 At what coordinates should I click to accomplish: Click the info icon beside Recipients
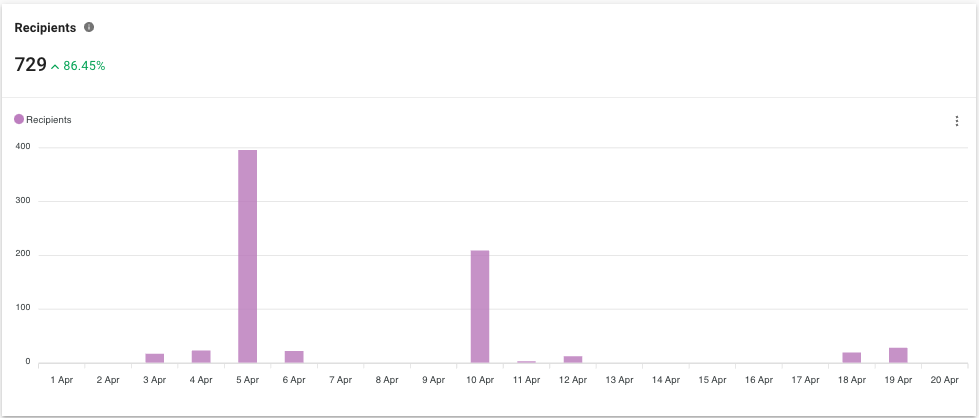(89, 27)
